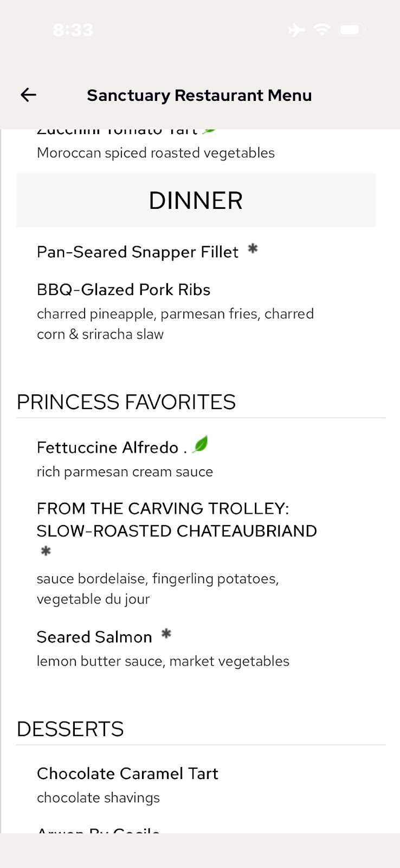This screenshot has height=868, width=400.
Task: Select the DINNER section header
Action: 196,200
